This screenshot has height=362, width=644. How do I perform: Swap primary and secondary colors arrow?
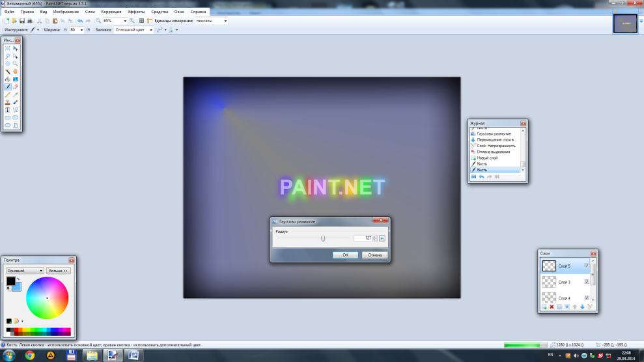[x=18, y=279]
